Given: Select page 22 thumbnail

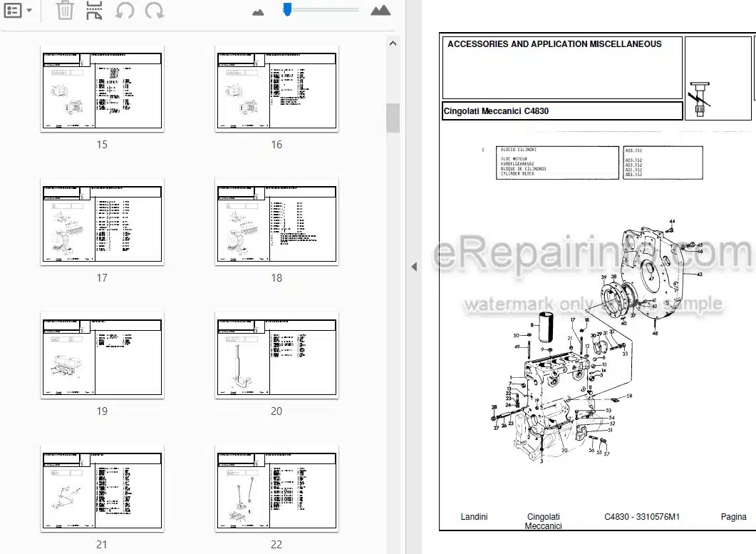Looking at the screenshot, I should coord(276,489).
